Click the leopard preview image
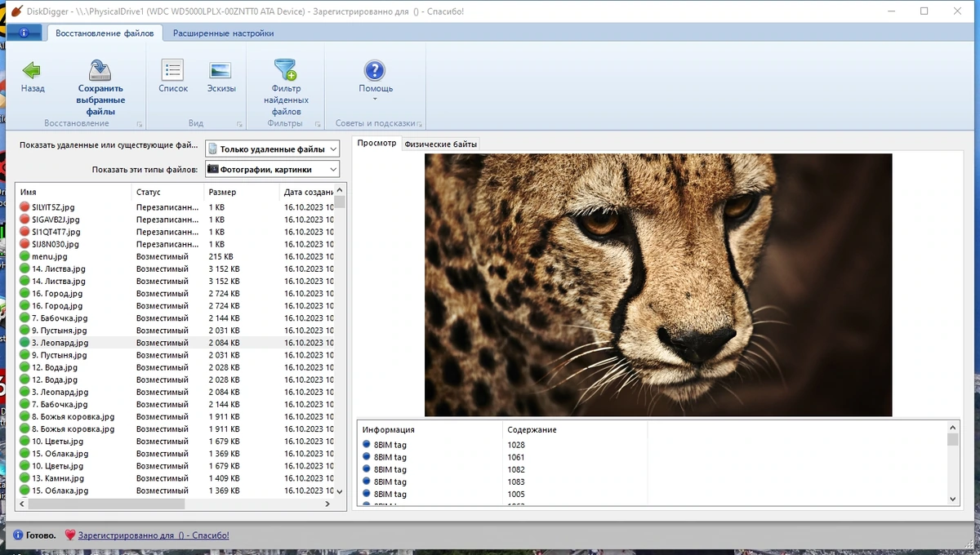980x555 pixels. click(x=658, y=285)
